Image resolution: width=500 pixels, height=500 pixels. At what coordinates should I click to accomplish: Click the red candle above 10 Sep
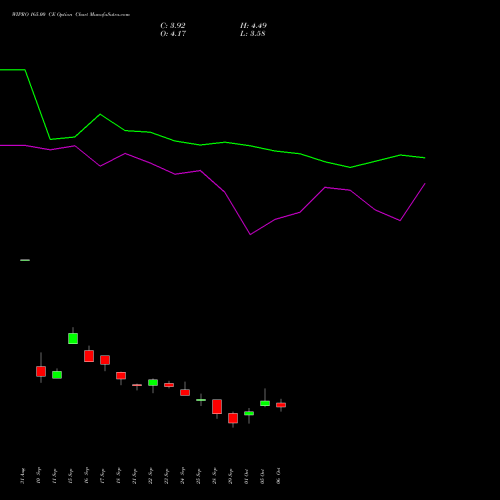point(41,371)
